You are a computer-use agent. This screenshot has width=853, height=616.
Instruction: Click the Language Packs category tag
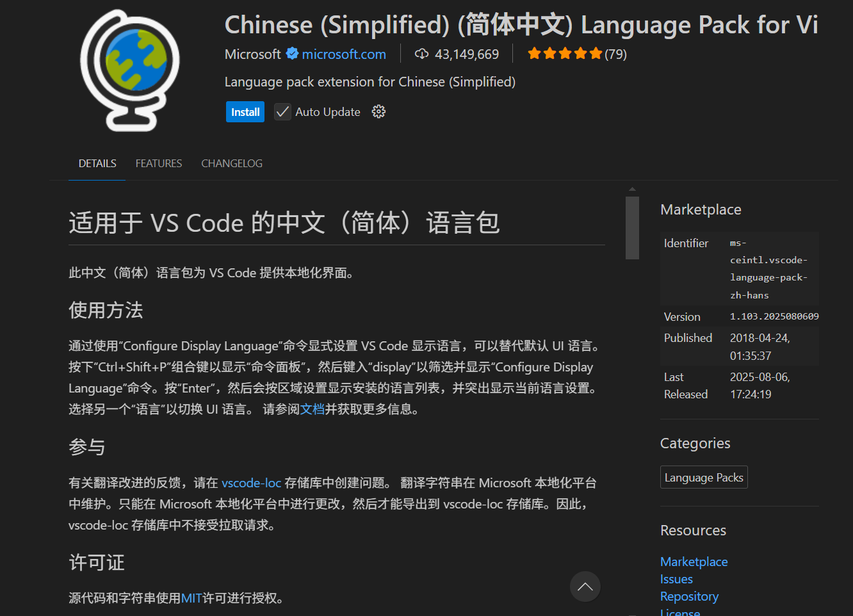click(x=704, y=478)
